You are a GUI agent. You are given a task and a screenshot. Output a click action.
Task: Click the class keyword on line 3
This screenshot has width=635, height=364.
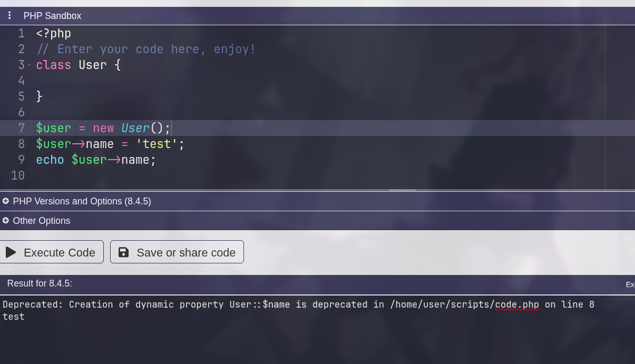click(53, 65)
